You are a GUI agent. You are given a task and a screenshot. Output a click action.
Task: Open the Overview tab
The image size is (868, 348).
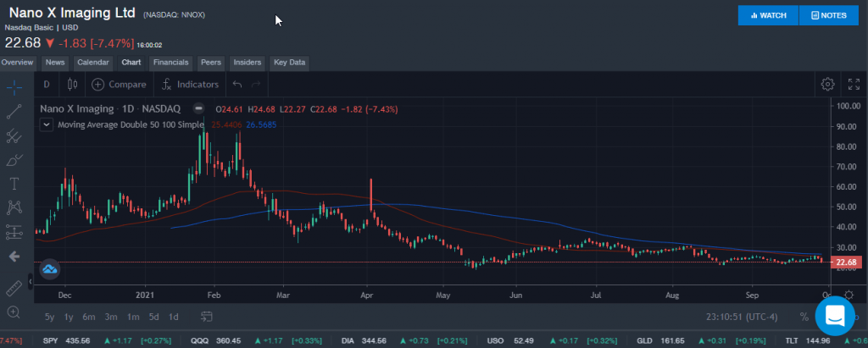click(x=17, y=63)
